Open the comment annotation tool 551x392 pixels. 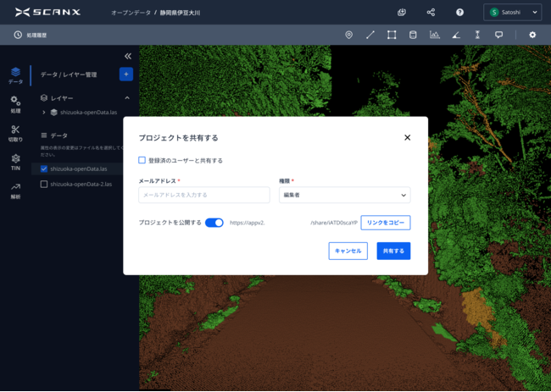(x=499, y=35)
